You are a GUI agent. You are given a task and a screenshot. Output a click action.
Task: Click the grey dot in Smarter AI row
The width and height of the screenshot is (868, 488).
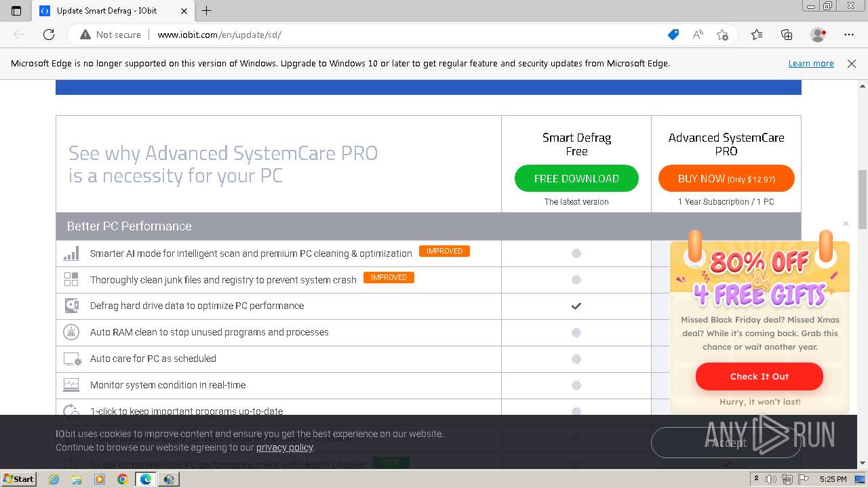click(x=576, y=253)
